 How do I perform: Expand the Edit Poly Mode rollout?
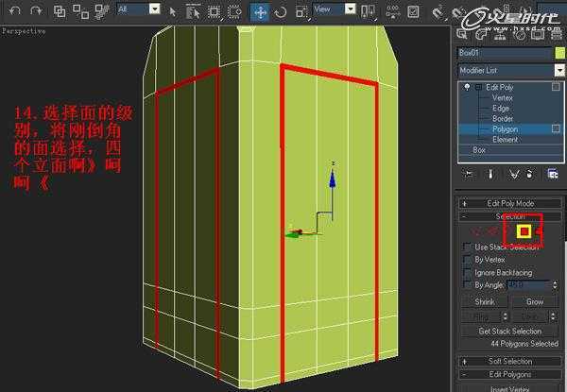tap(510, 203)
